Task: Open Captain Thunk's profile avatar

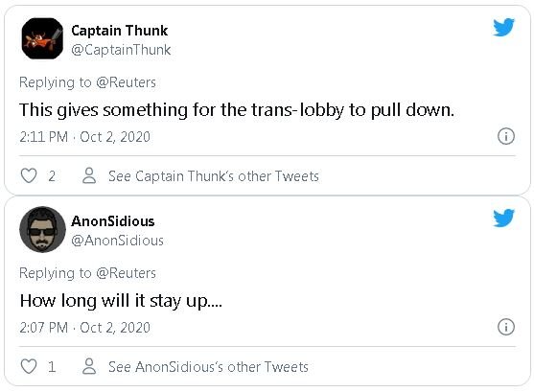Action: coord(42,38)
